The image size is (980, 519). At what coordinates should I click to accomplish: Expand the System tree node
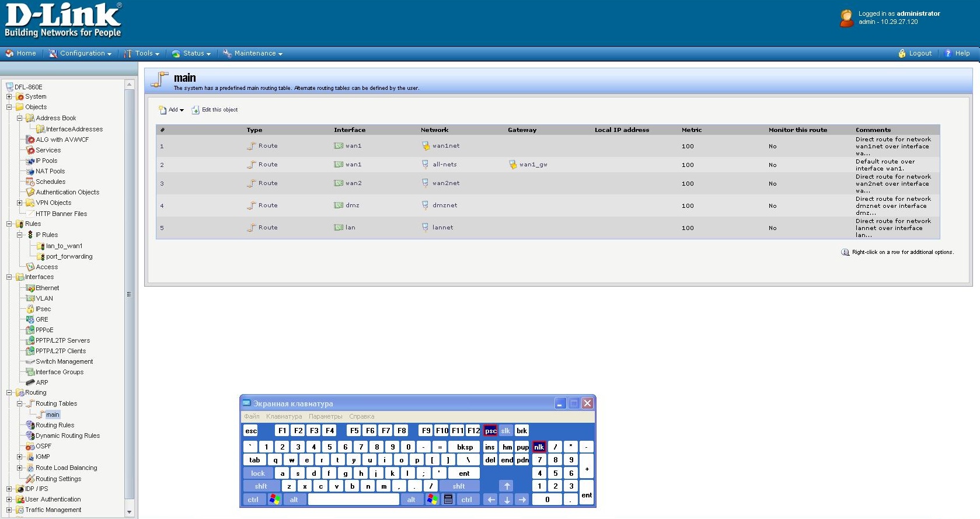pyautogui.click(x=9, y=97)
